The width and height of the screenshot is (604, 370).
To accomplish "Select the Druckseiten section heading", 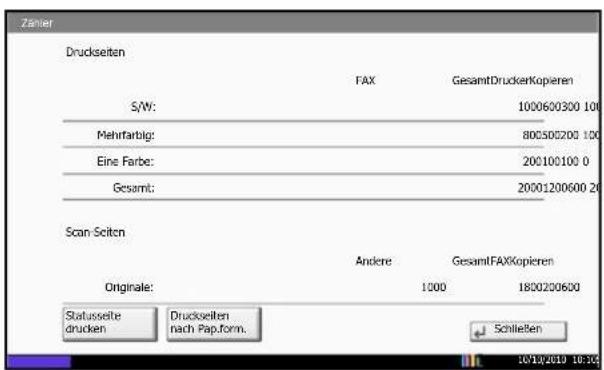I will [x=95, y=52].
